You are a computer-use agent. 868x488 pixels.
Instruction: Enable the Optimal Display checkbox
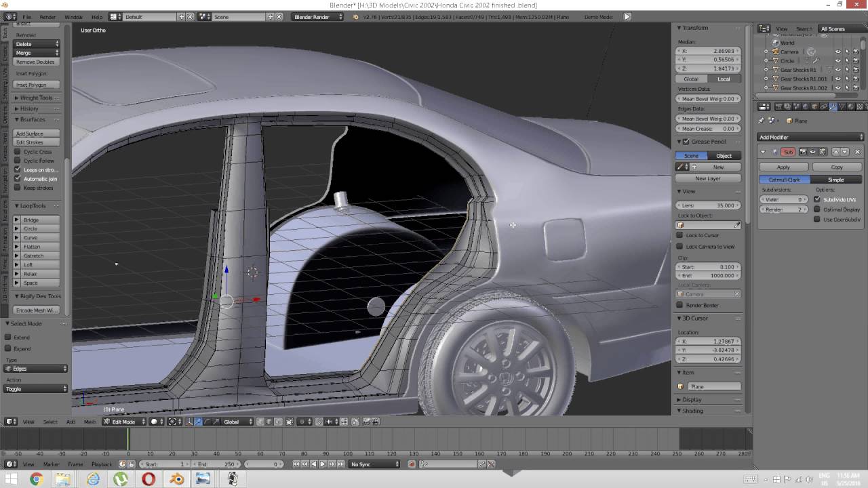(x=817, y=209)
